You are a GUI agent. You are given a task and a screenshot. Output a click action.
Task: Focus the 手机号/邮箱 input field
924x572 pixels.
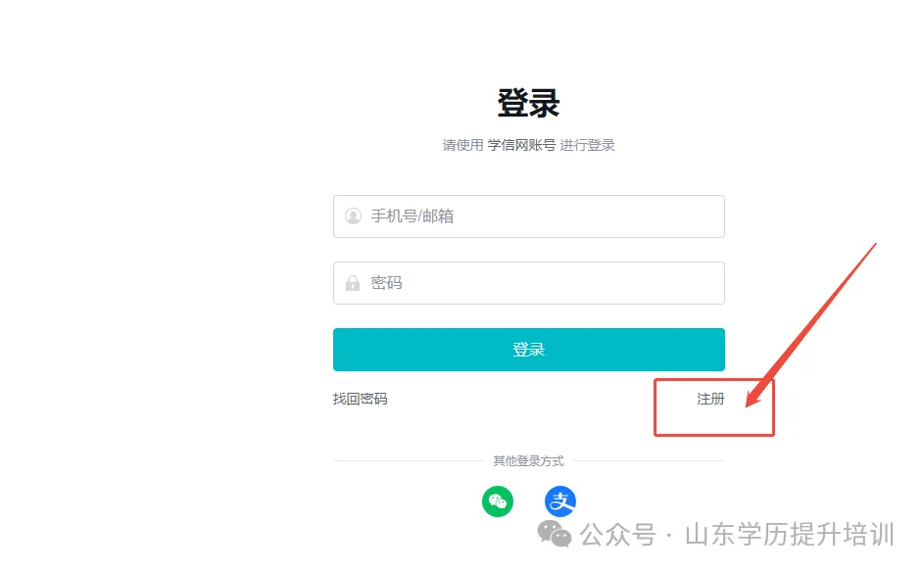pos(539,216)
